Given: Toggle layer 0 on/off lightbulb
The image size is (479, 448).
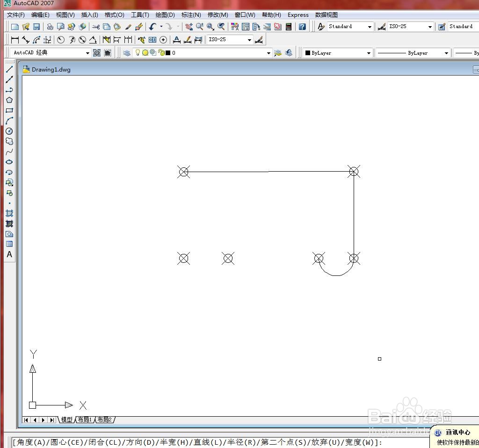Looking at the screenshot, I should 138,53.
